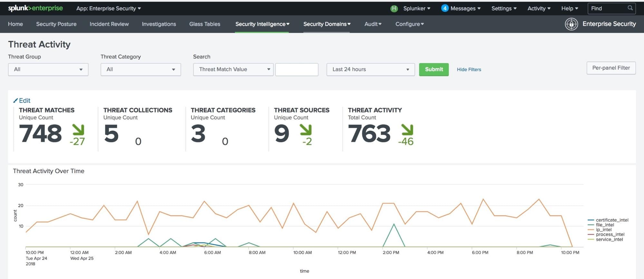Image resolution: width=644 pixels, height=279 pixels.
Task: Click the search magnifier icon in Find
Action: 630,8
